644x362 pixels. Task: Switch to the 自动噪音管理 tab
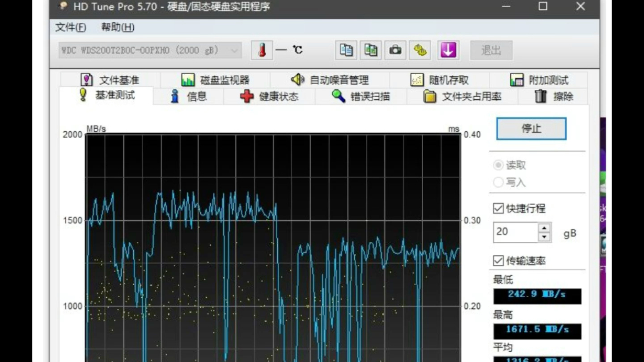click(x=330, y=80)
